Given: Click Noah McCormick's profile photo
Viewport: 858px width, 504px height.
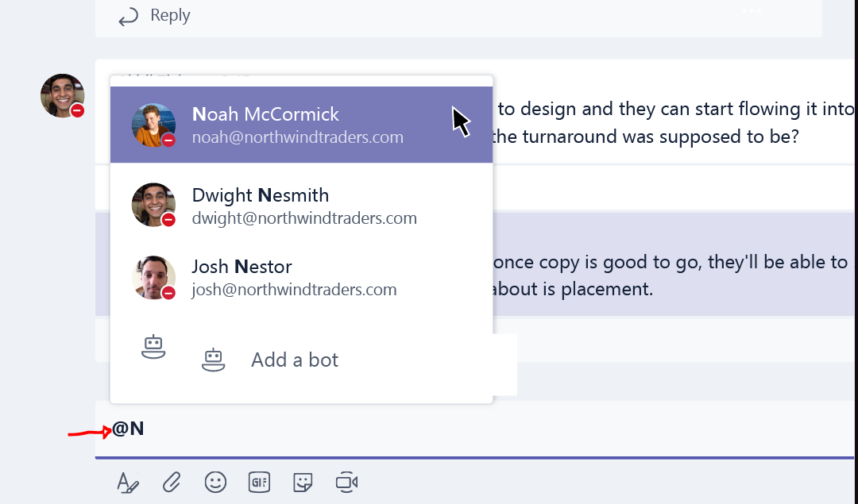Looking at the screenshot, I should pos(153,125).
